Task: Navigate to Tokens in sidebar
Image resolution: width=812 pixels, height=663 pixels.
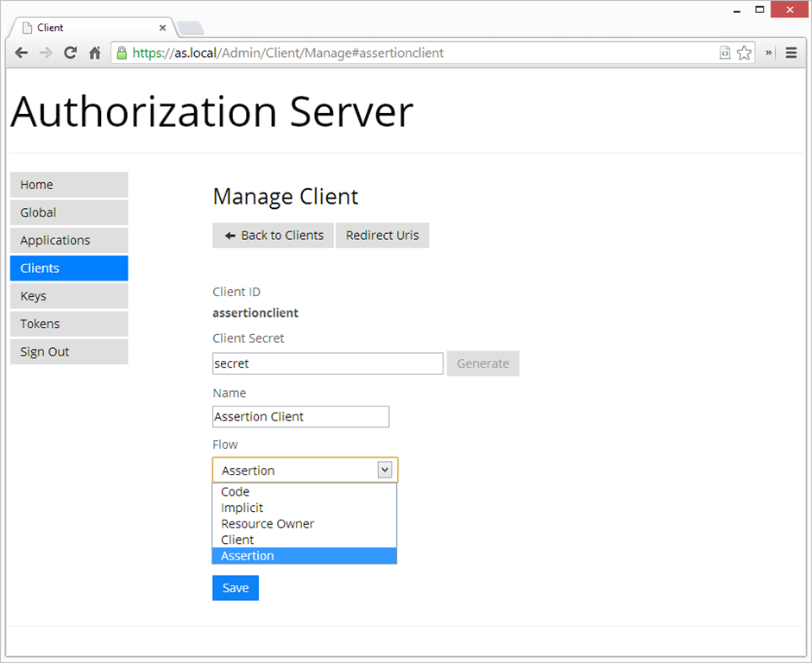Action: click(x=69, y=324)
